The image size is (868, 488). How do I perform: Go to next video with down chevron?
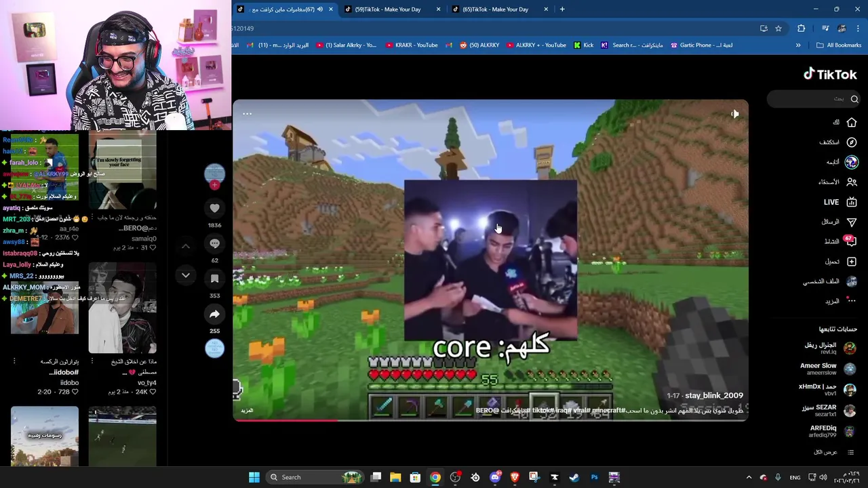coord(185,275)
